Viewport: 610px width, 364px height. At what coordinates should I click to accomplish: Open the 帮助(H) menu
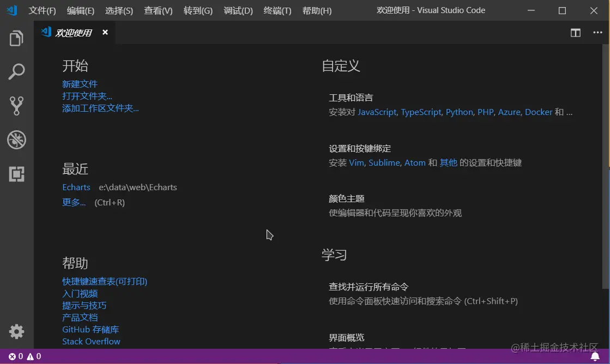click(x=317, y=10)
